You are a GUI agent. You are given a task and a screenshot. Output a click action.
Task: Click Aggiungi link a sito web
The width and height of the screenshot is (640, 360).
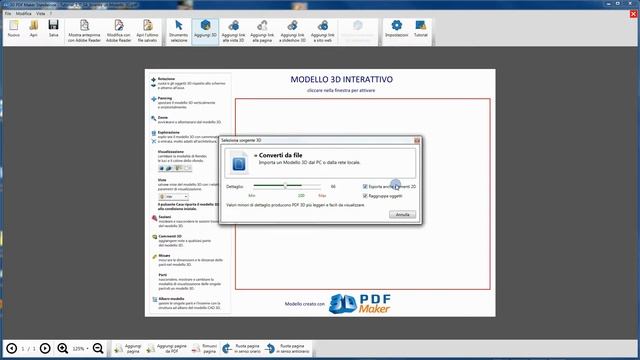click(x=322, y=31)
